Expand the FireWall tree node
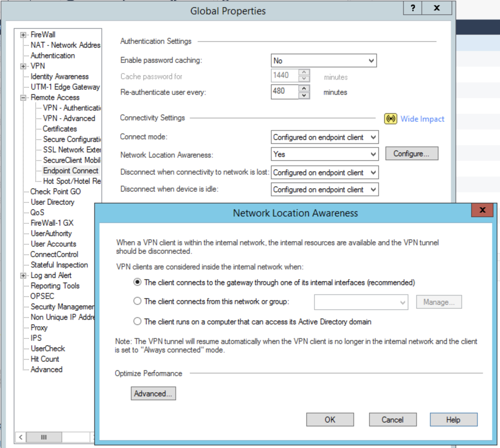Screen dimensions: 500x448 point(23,35)
